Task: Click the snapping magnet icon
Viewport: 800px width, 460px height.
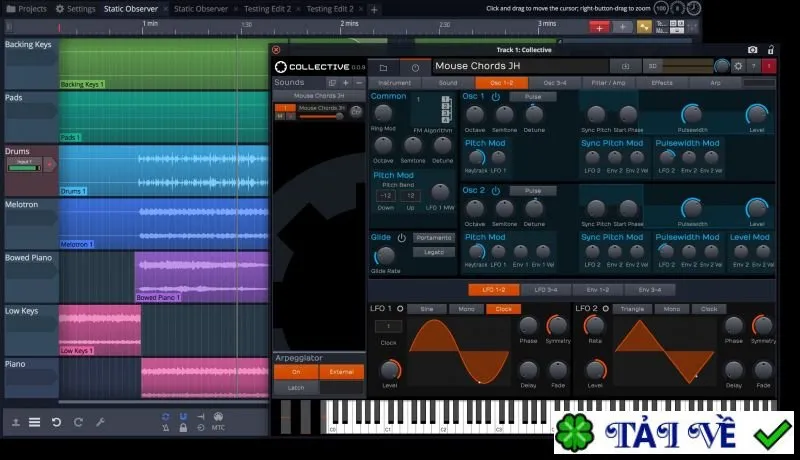Action: (x=183, y=417)
